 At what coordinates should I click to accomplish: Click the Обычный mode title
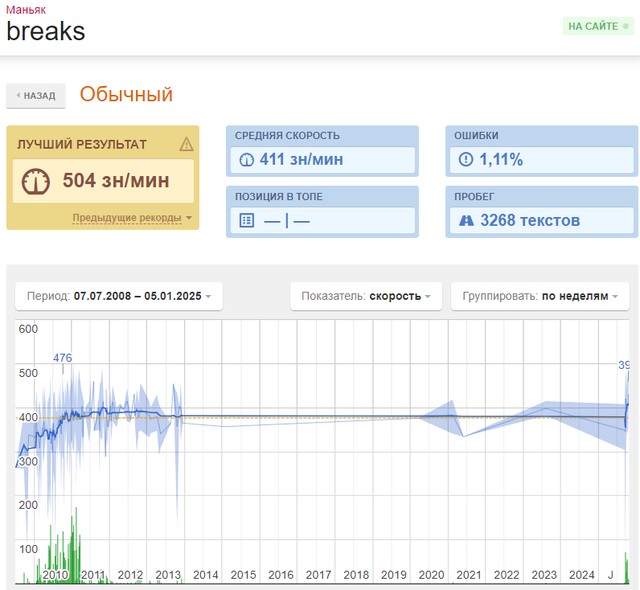click(126, 95)
